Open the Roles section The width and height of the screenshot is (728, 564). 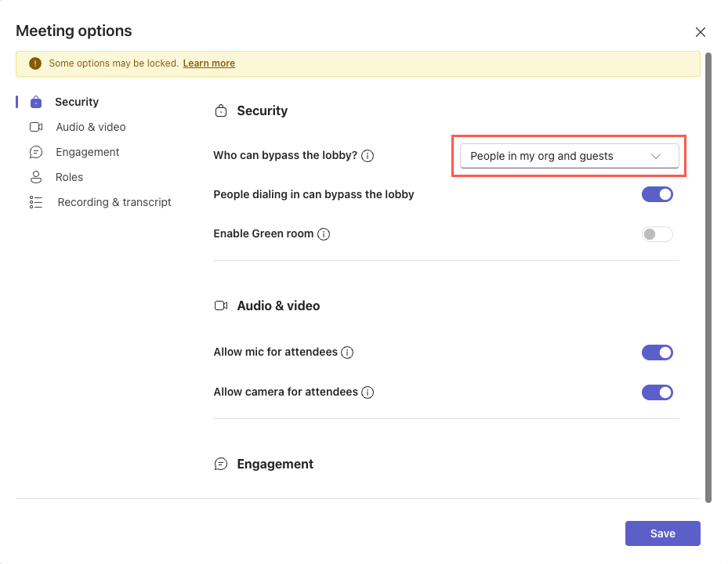[70, 177]
